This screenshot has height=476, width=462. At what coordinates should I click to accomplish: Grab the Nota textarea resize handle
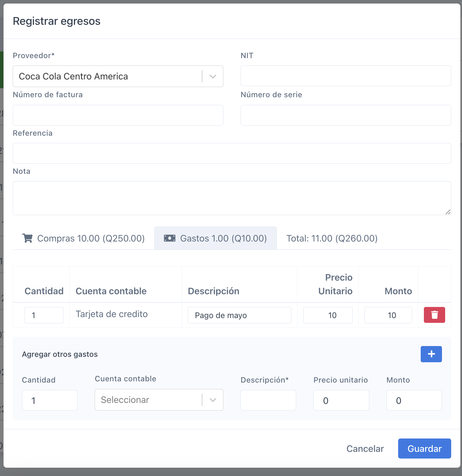pyautogui.click(x=448, y=212)
